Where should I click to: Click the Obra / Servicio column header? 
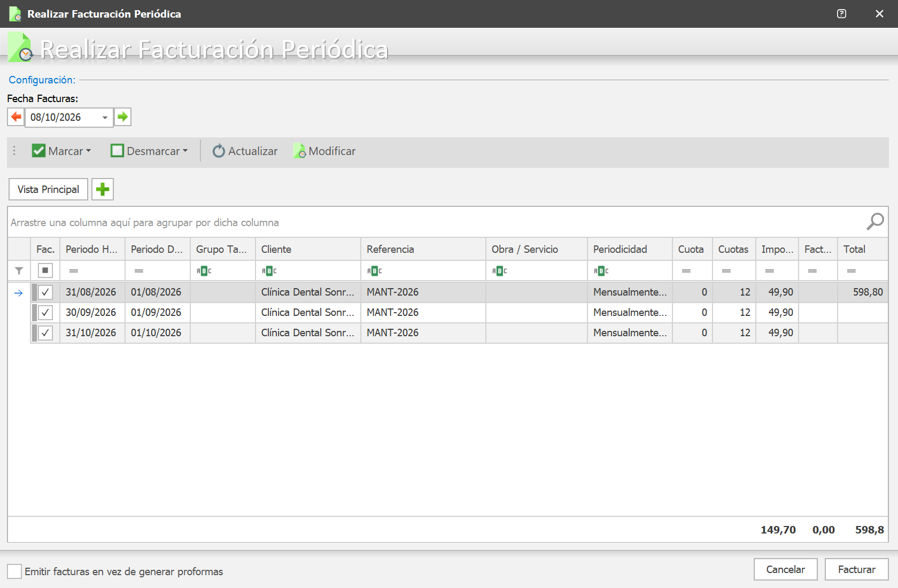(537, 249)
